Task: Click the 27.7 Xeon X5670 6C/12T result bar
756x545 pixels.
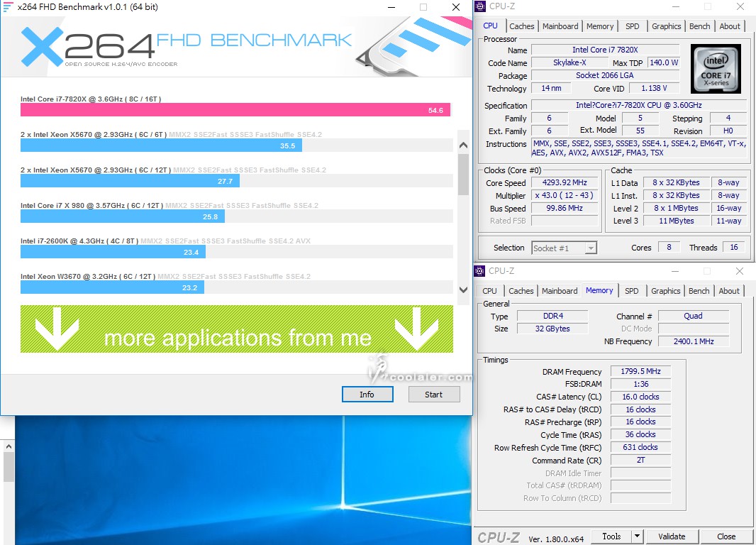Action: [x=130, y=181]
